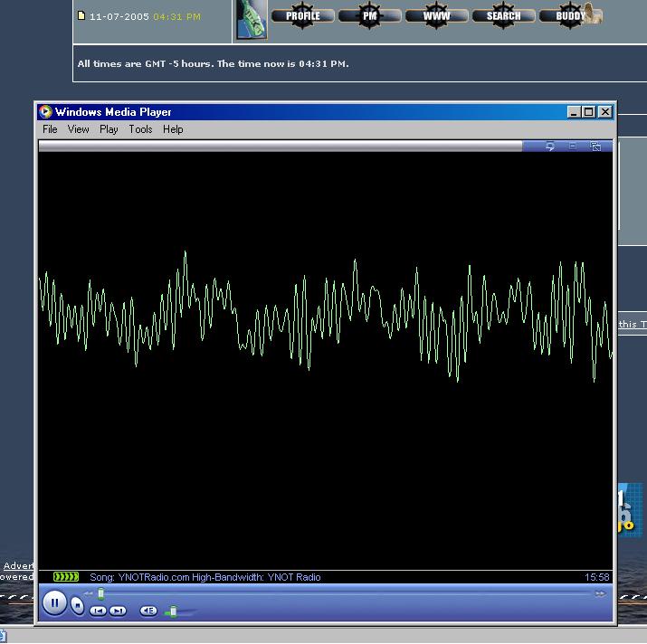
Task: Mute the player sound
Action: pyautogui.click(x=148, y=611)
